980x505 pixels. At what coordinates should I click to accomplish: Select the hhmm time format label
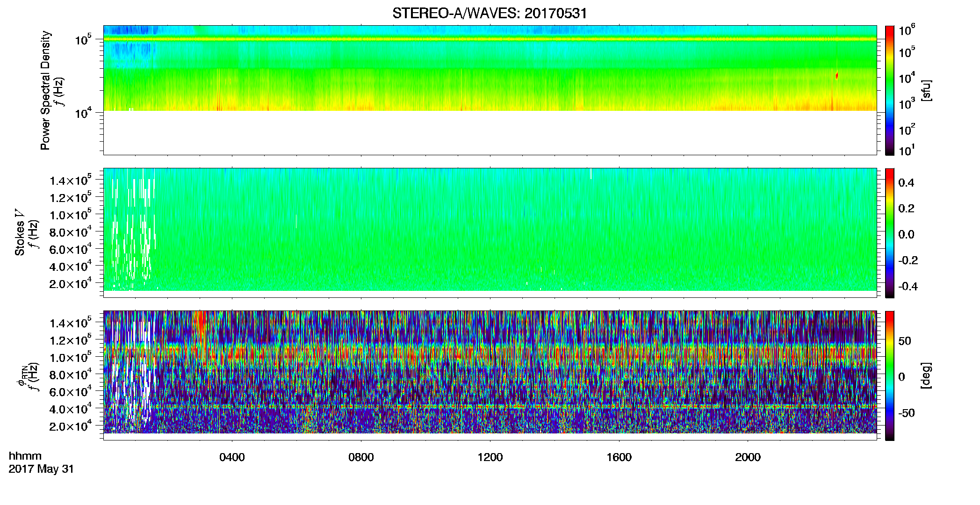point(25,456)
